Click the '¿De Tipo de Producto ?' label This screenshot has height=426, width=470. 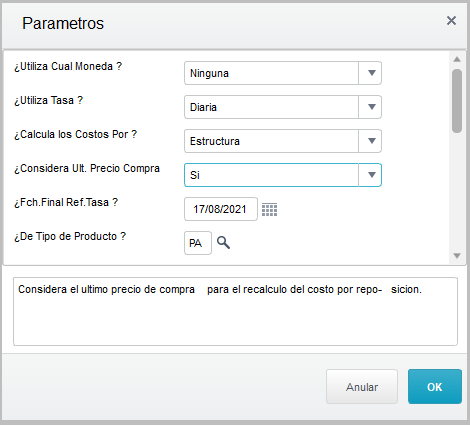pos(70,236)
